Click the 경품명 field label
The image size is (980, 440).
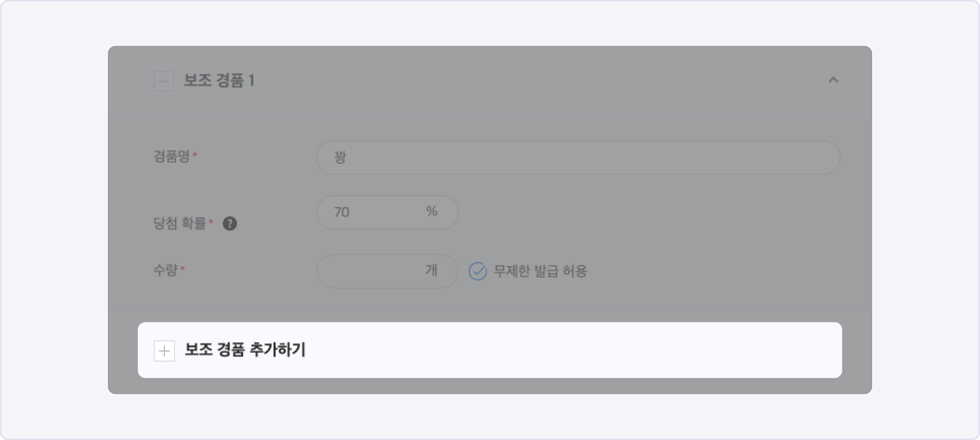click(171, 156)
